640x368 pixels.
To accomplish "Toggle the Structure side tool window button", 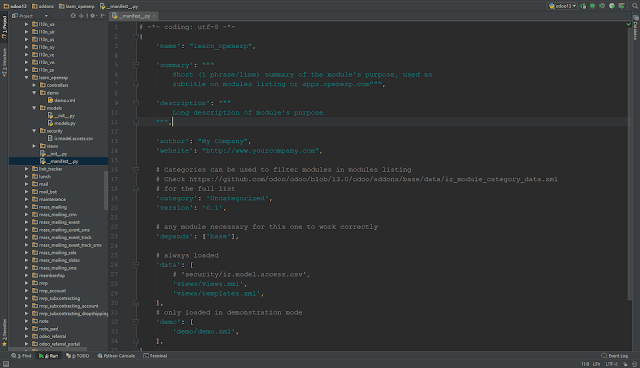I will 4,61.
